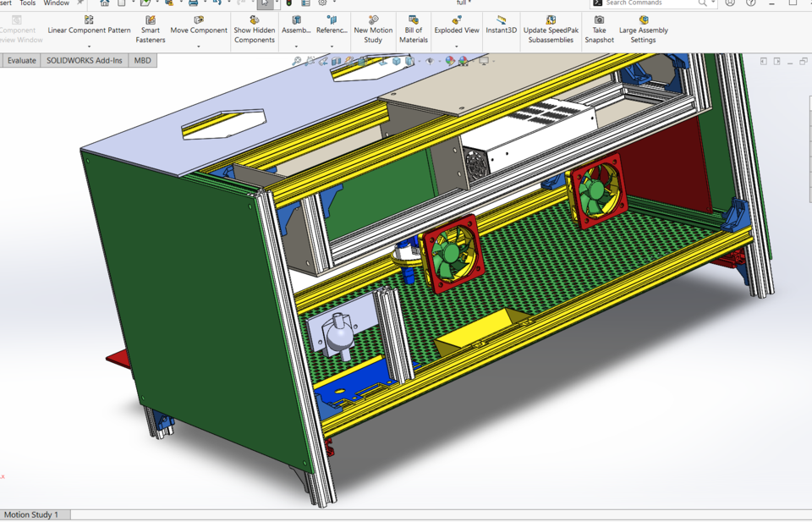Toggle the Section View in the heads-up toolbar
This screenshot has height=522, width=812.
click(x=337, y=61)
